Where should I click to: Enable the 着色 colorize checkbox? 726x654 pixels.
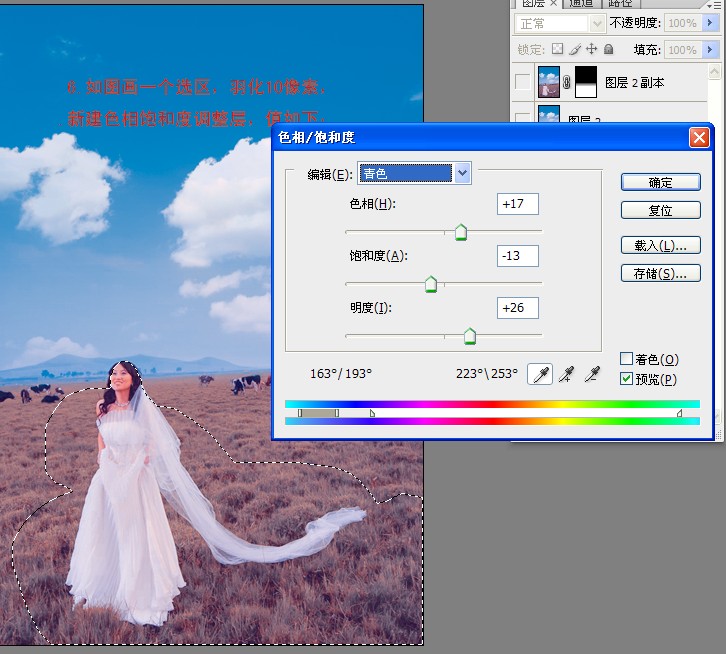tap(626, 358)
